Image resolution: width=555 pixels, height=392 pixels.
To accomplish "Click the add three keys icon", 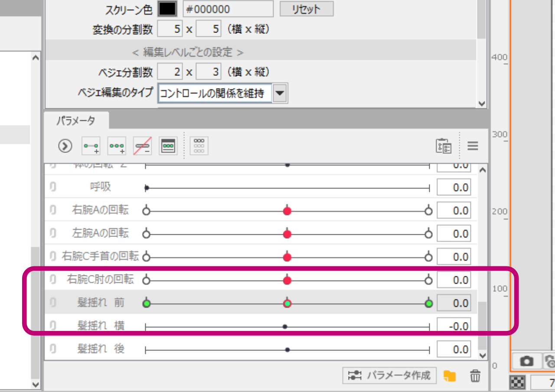I will pyautogui.click(x=117, y=146).
